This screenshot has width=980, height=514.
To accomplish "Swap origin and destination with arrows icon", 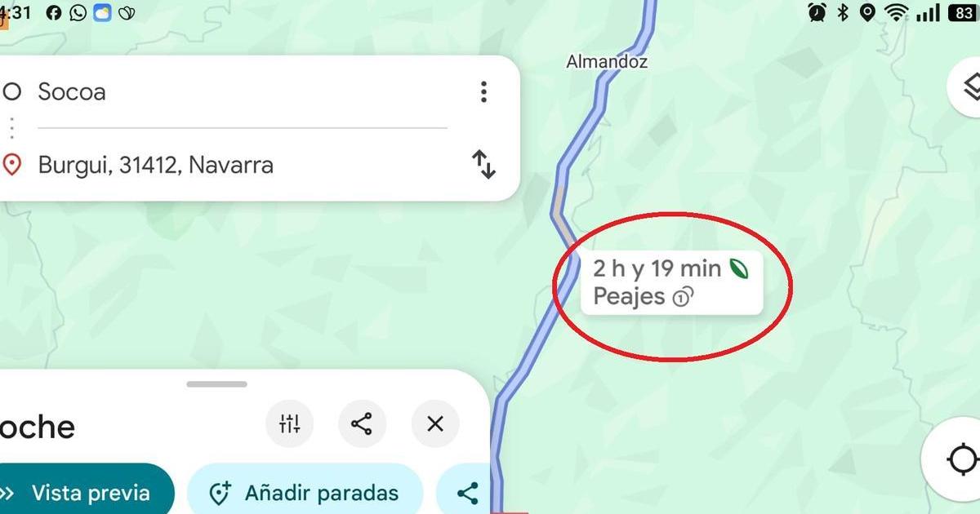I will pyautogui.click(x=484, y=164).
